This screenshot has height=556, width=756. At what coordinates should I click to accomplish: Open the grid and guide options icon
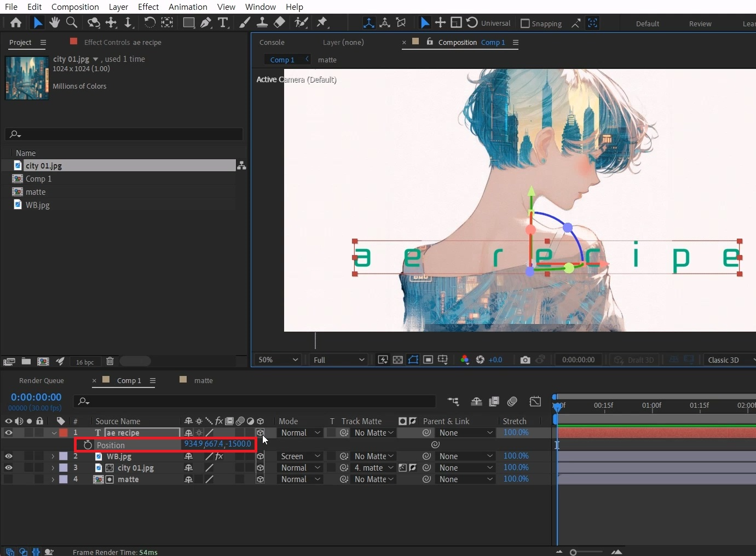(443, 360)
